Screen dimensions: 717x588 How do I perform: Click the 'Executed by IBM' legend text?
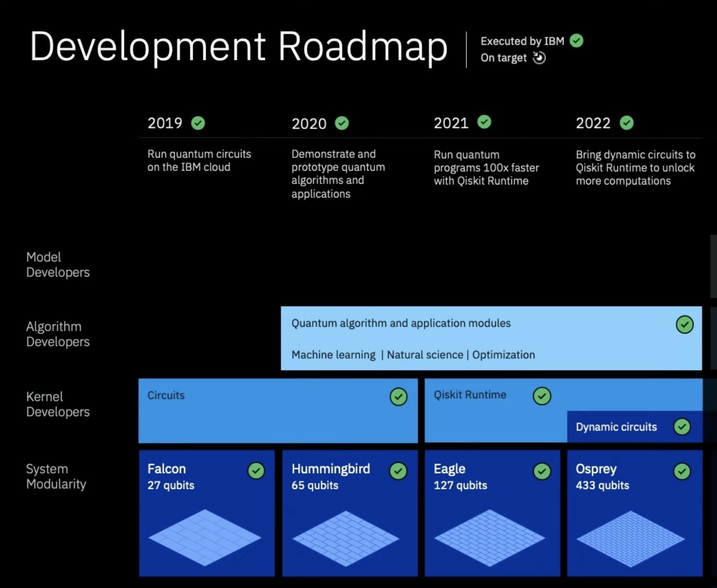click(x=522, y=41)
